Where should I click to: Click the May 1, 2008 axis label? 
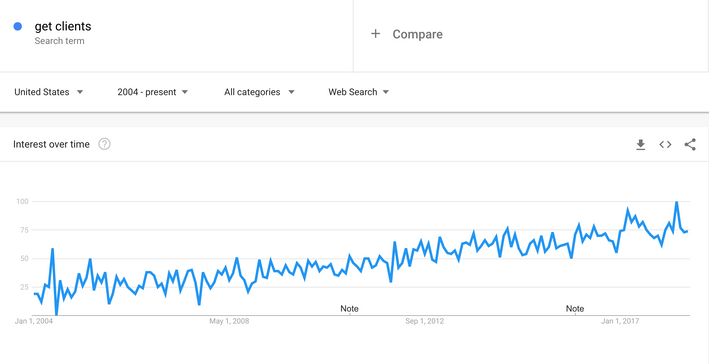click(229, 321)
